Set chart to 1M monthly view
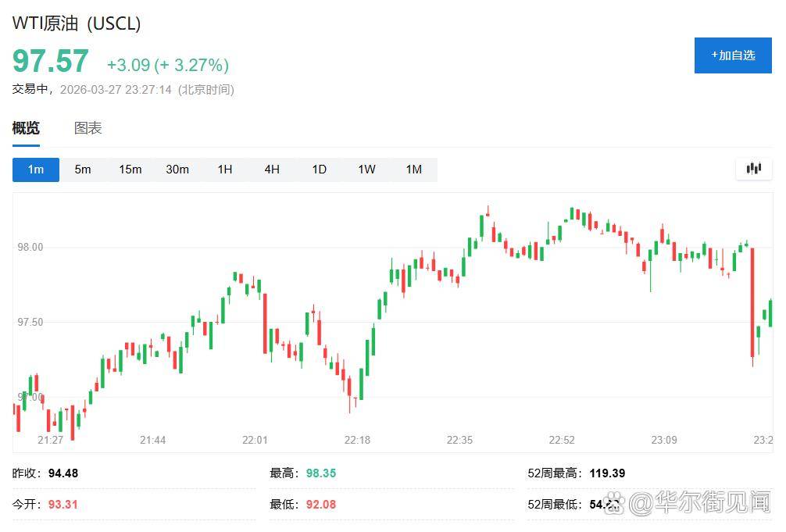The image size is (786, 532). point(413,170)
